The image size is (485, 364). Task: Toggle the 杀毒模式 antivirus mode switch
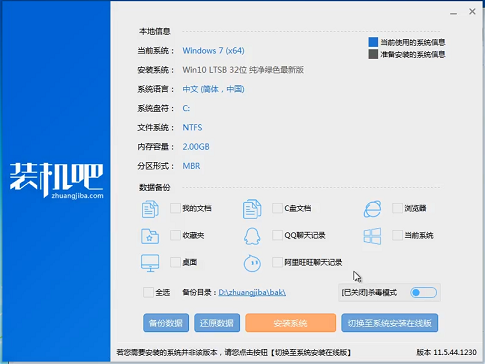424,293
